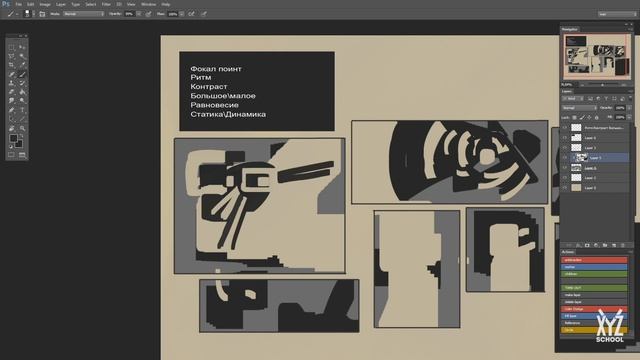Click the foreground color swatch
Screen dimensions: 640x360
pos(13,138)
